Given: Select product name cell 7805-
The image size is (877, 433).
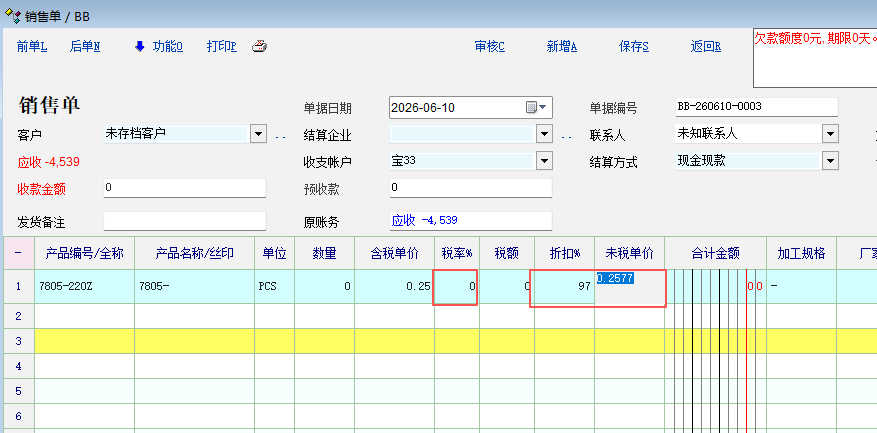Looking at the screenshot, I should (195, 286).
